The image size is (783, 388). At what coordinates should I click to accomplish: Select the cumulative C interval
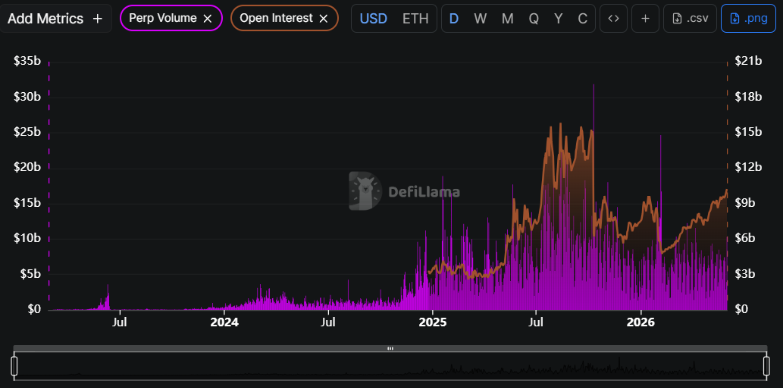pyautogui.click(x=582, y=19)
